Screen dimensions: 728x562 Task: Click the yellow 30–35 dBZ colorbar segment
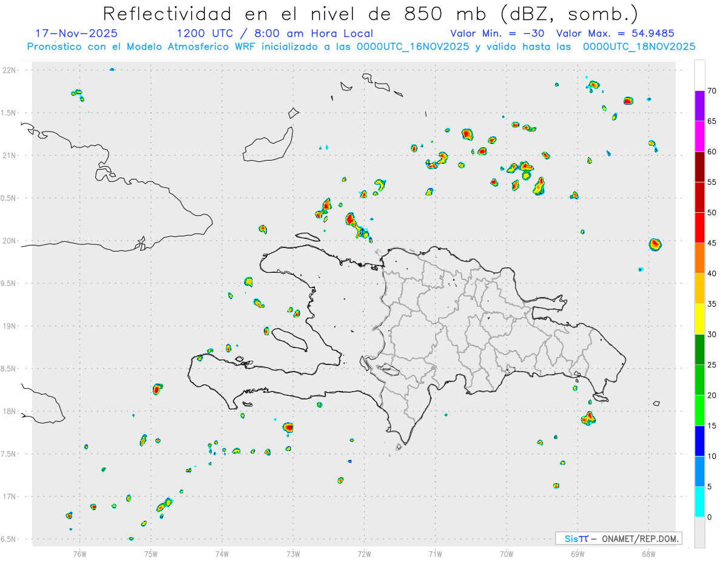(699, 319)
